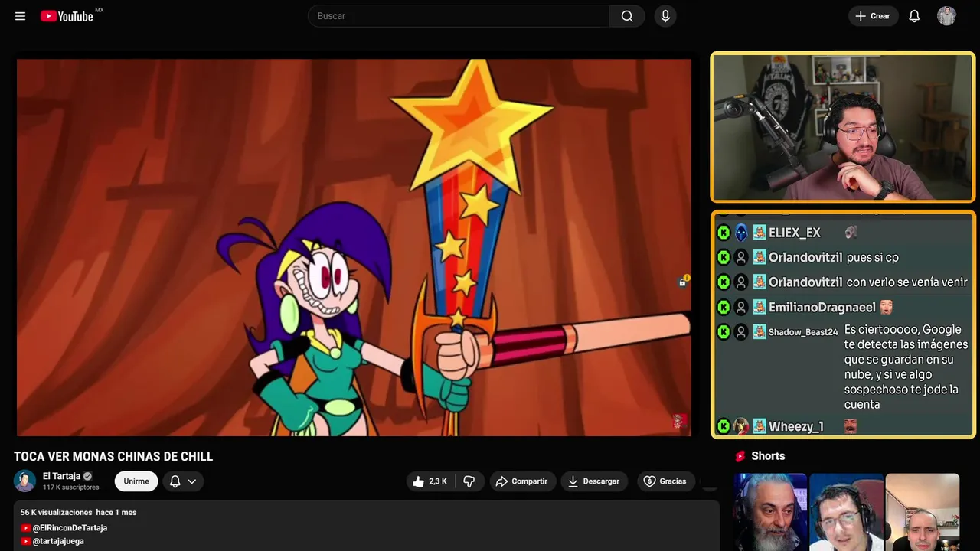
Task: Open the first Shorts thumbnail with the bearded man
Action: [770, 512]
